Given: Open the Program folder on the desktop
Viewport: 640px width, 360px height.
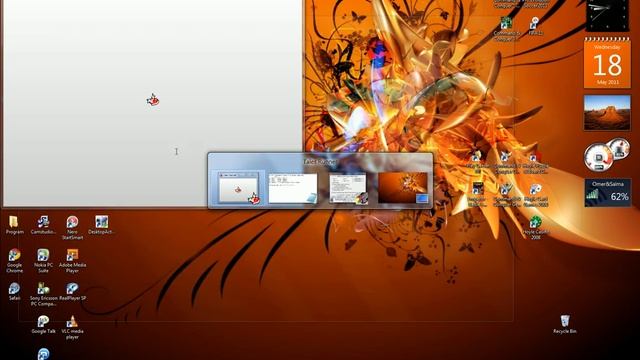Looking at the screenshot, I should coord(14,225).
